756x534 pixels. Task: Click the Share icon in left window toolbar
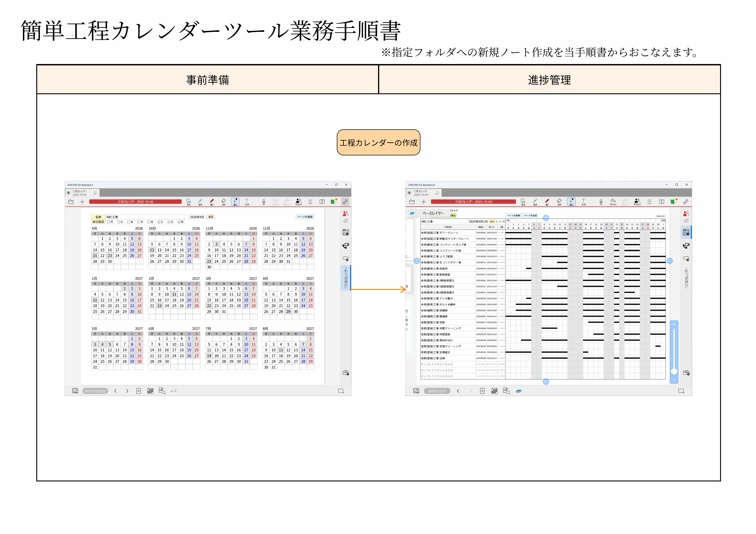tap(298, 201)
